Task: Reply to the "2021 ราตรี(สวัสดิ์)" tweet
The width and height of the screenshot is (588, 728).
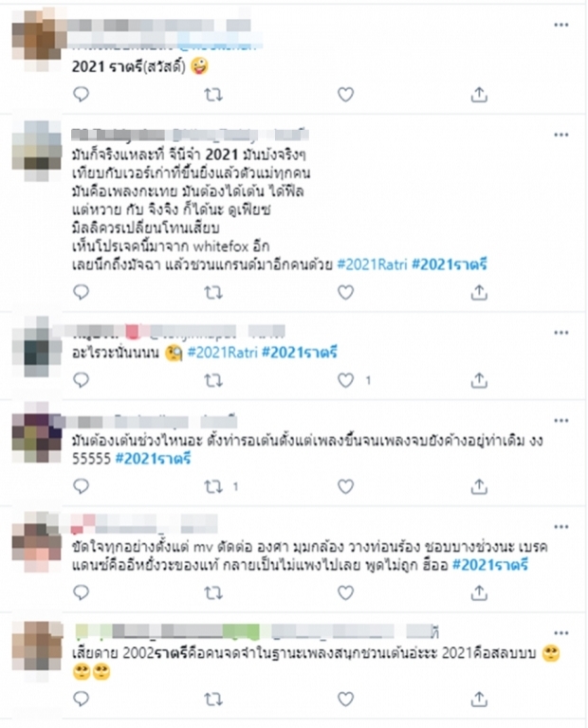Action: [82, 95]
